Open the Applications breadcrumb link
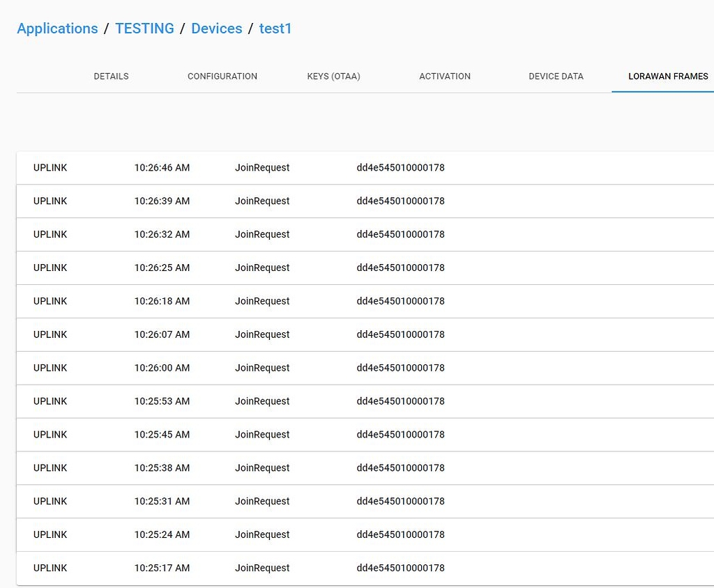The image size is (714, 588). click(57, 29)
